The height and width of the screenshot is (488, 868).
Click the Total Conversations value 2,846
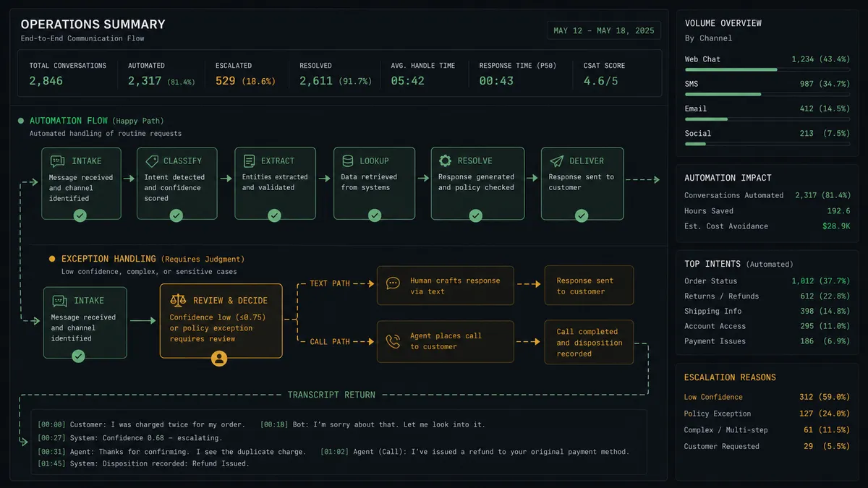tap(46, 81)
